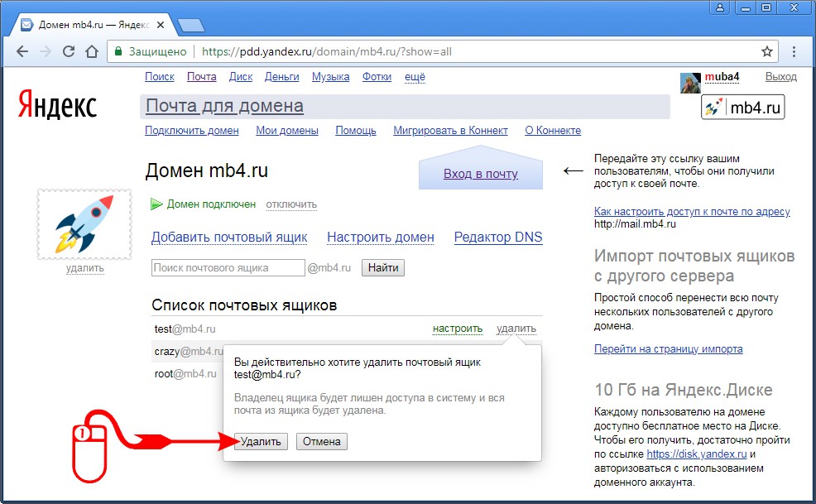816x504 pixels.
Task: Click the Яндекс logo
Action: [x=57, y=104]
